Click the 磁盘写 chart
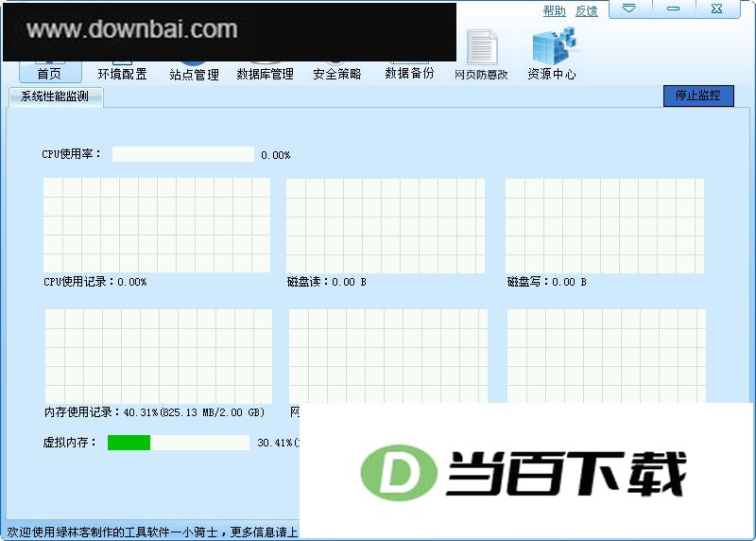756x541 pixels. 605,226
